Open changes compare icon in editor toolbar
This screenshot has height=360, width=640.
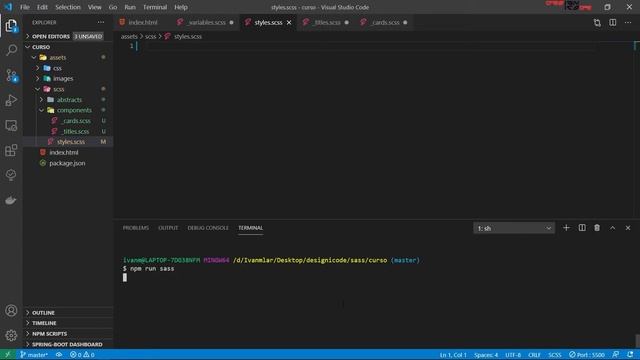pos(597,23)
